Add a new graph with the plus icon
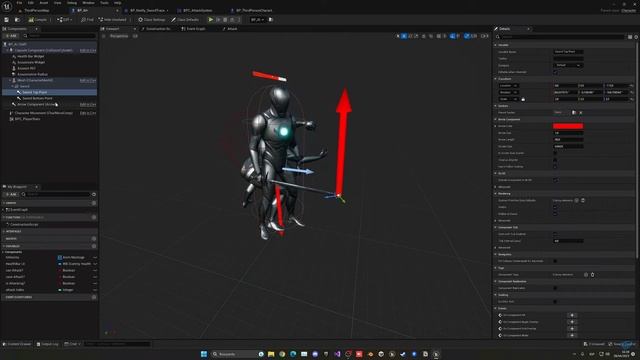The width and height of the screenshot is (640, 360). click(94, 203)
